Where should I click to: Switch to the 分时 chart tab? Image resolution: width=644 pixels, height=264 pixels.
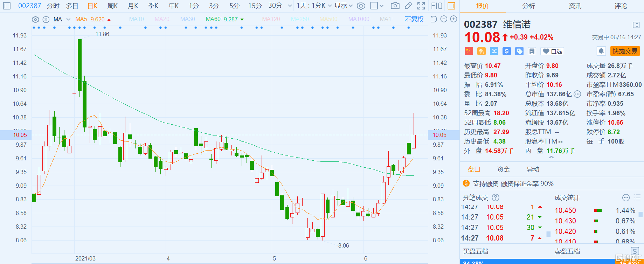[53, 6]
